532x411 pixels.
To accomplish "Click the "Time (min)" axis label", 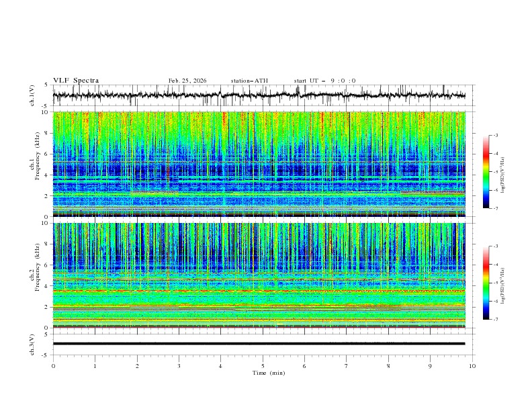I will pos(269,373).
